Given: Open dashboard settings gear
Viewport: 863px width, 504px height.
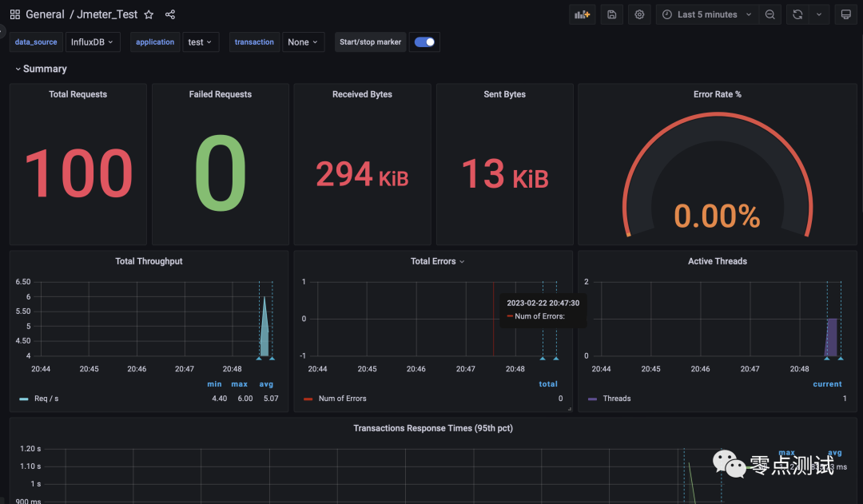Looking at the screenshot, I should click(x=639, y=14).
